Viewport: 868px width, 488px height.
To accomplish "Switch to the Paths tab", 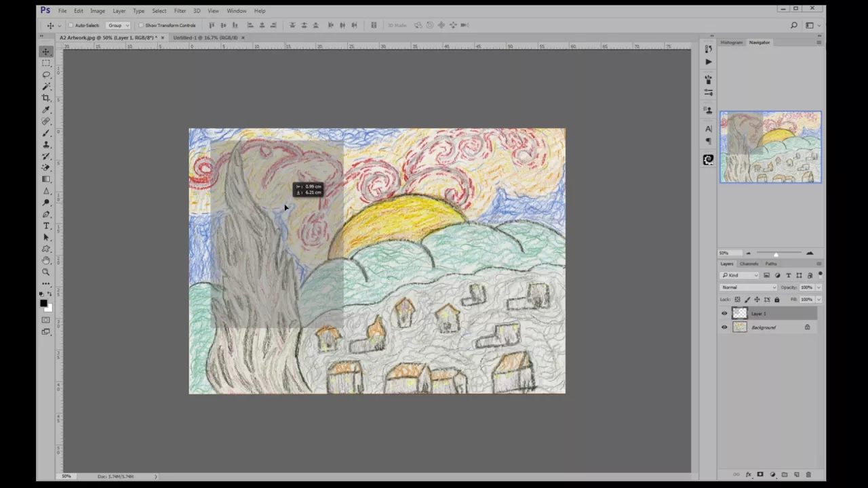I will [771, 264].
